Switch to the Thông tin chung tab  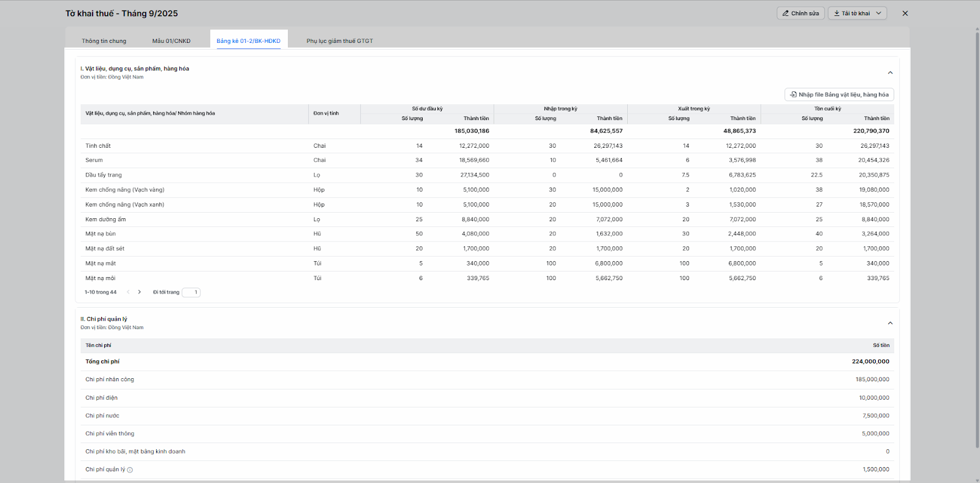[x=104, y=41]
